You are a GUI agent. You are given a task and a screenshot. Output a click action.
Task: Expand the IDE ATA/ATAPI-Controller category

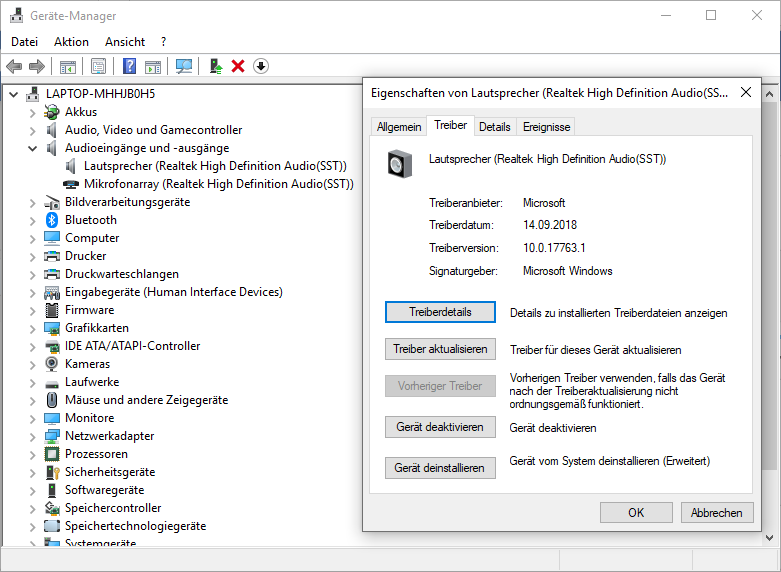click(33, 347)
